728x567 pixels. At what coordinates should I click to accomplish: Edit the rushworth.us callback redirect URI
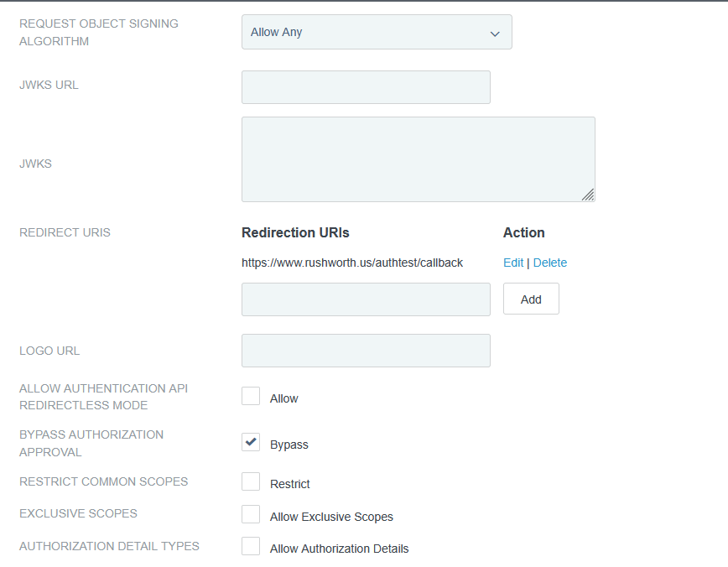click(512, 263)
